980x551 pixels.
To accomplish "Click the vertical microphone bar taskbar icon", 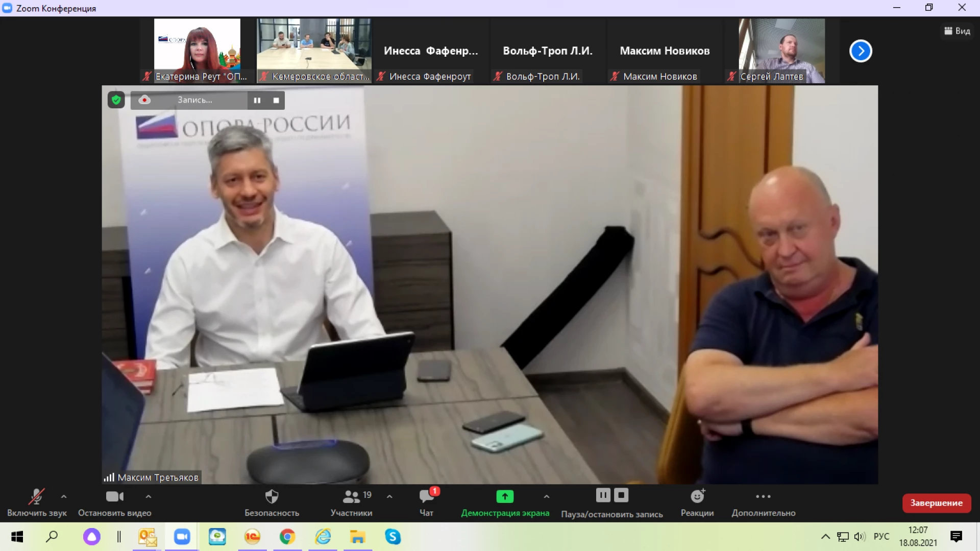I will [x=119, y=537].
